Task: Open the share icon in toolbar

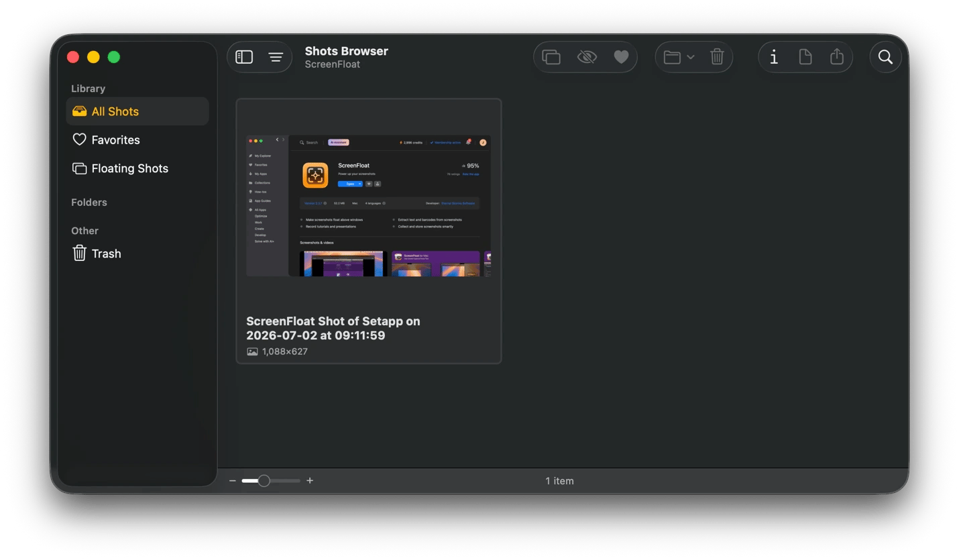Action: coord(837,56)
